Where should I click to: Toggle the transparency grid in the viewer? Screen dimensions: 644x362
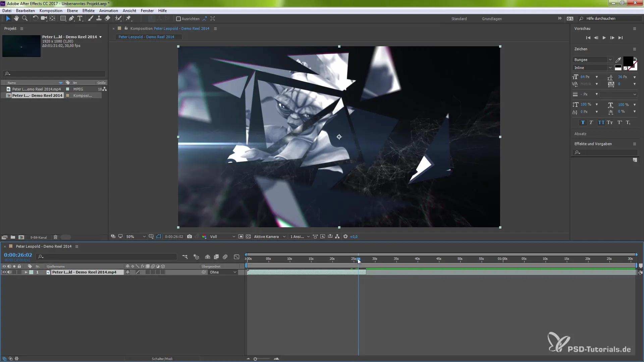pyautogui.click(x=248, y=237)
